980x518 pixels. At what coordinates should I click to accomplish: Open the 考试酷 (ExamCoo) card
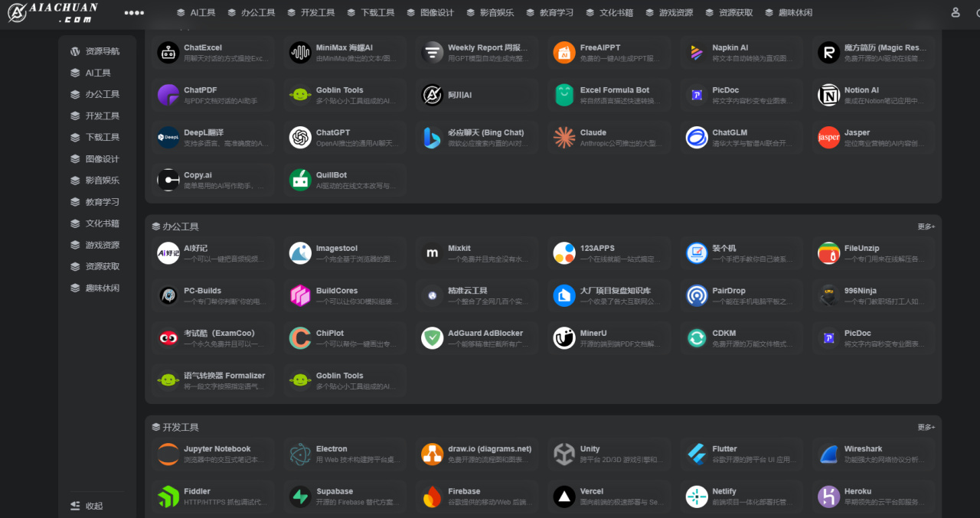pos(212,338)
